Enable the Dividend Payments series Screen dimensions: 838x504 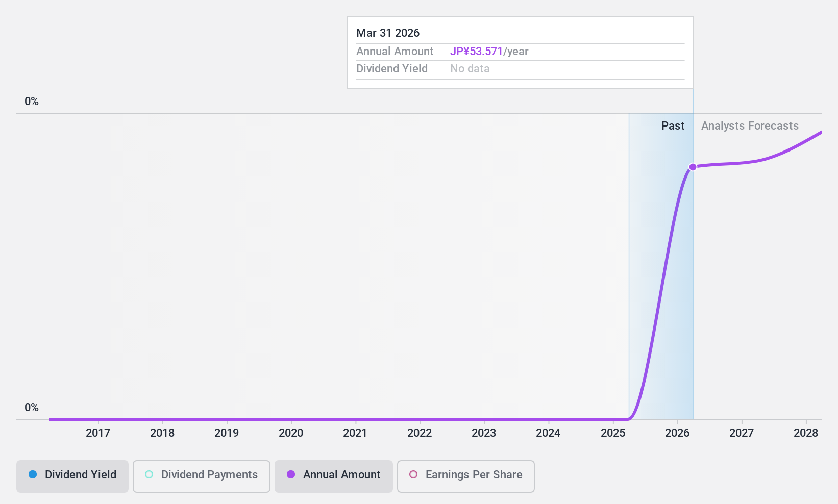(x=201, y=476)
